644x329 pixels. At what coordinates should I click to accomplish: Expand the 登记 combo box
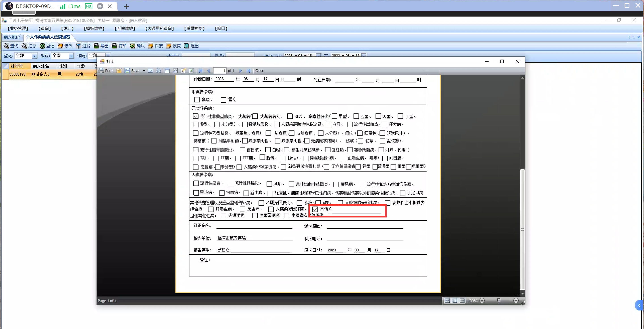pyautogui.click(x=34, y=56)
